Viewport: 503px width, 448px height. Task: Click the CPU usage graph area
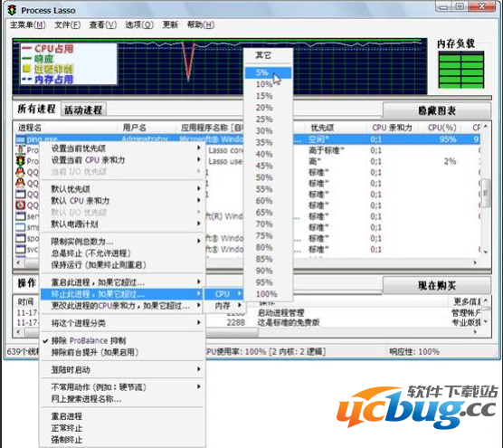(220, 66)
